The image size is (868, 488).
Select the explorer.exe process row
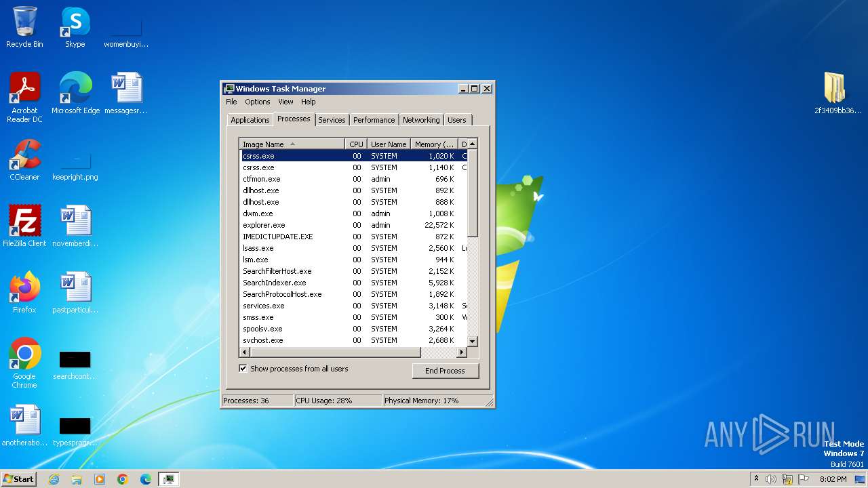click(x=353, y=225)
